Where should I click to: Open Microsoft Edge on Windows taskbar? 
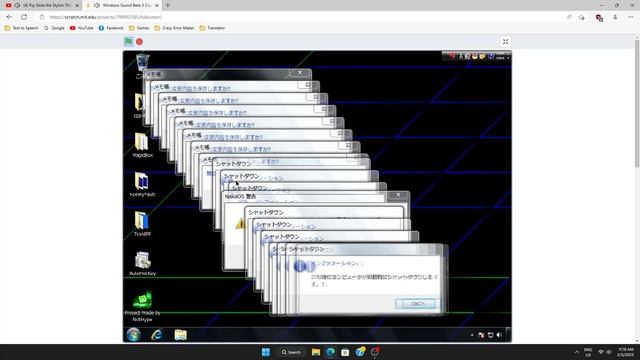point(330,352)
